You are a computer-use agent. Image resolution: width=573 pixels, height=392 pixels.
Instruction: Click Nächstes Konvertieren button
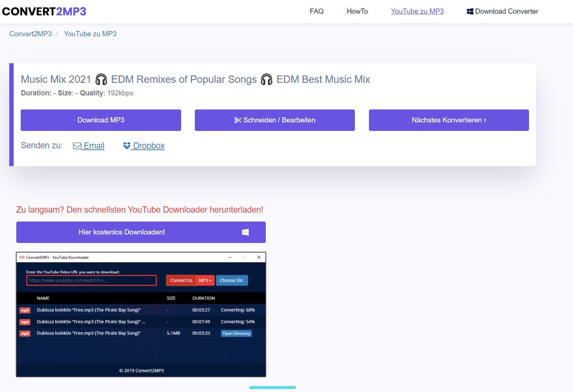(449, 120)
